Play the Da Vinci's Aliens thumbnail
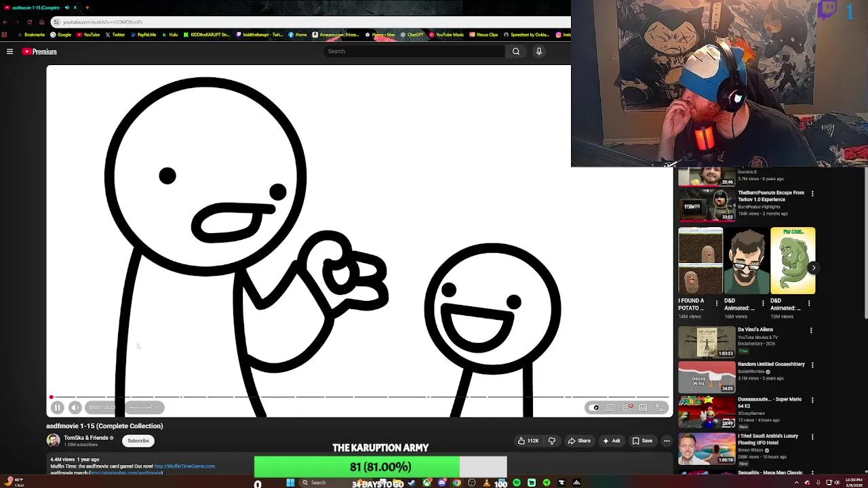 coord(707,342)
